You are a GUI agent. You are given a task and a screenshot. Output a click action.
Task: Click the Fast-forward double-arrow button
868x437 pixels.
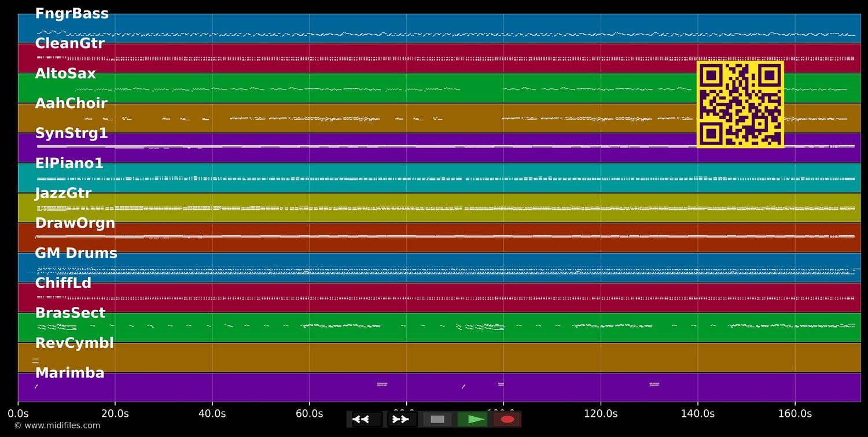coord(400,419)
